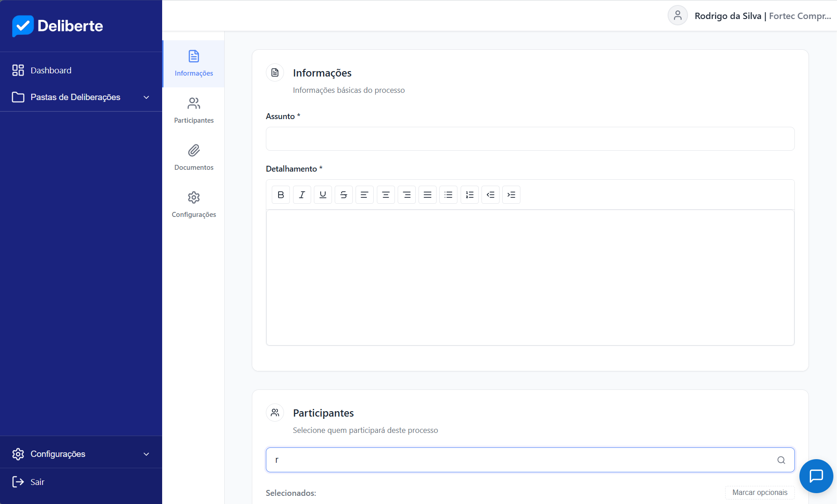Go to the Documentos step tab

(x=194, y=158)
